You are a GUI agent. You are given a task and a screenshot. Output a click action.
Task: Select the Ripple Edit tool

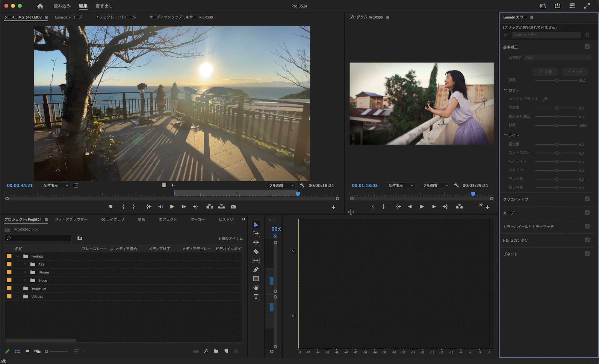point(256,243)
